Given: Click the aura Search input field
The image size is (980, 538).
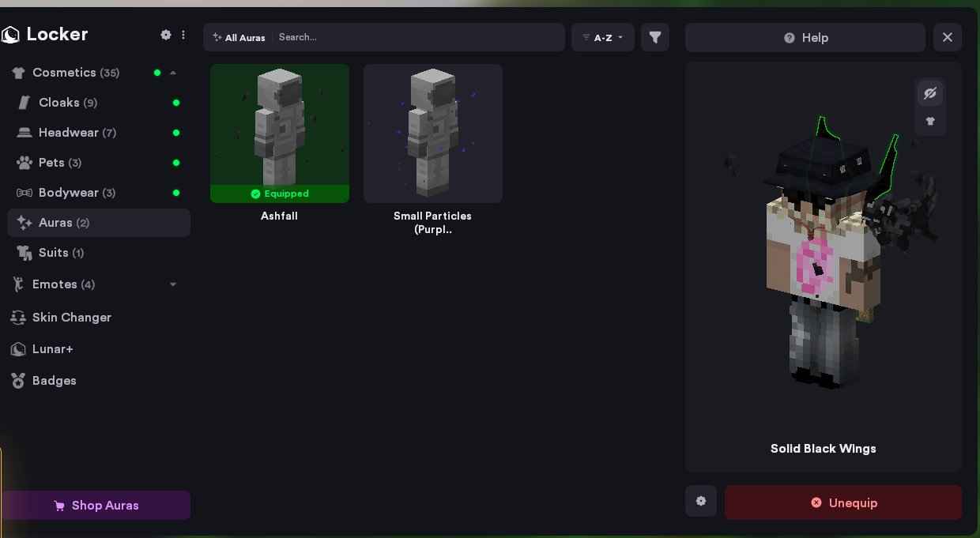Looking at the screenshot, I should pos(419,37).
